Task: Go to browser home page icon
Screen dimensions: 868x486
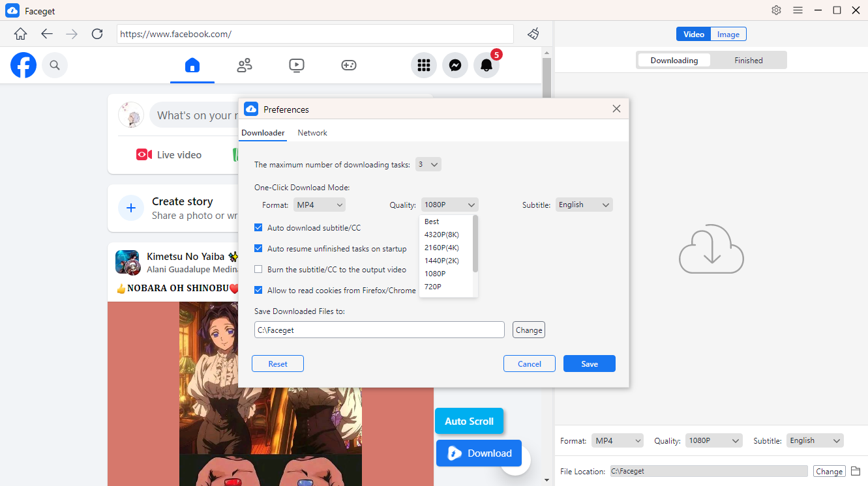Action: (20, 34)
